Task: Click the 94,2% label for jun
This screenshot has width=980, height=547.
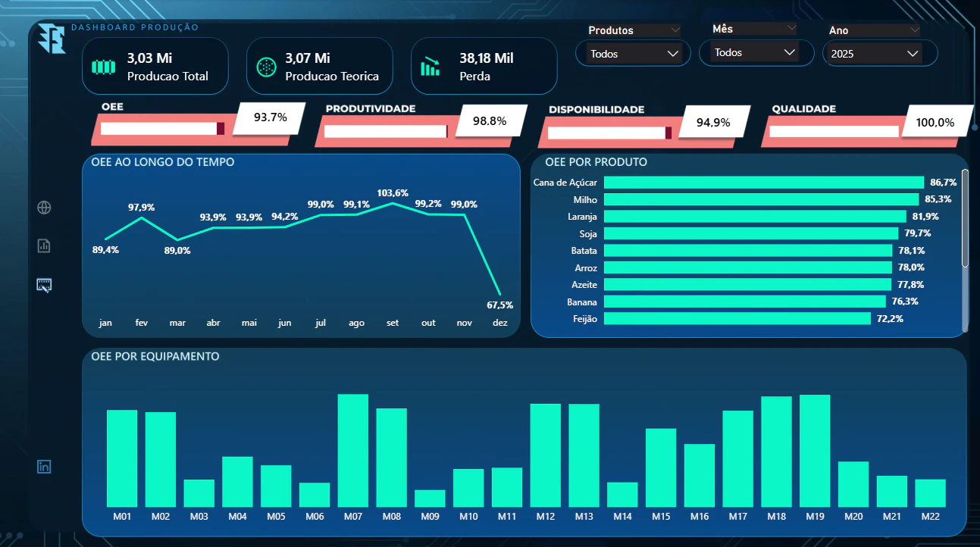Action: pyautogui.click(x=285, y=217)
